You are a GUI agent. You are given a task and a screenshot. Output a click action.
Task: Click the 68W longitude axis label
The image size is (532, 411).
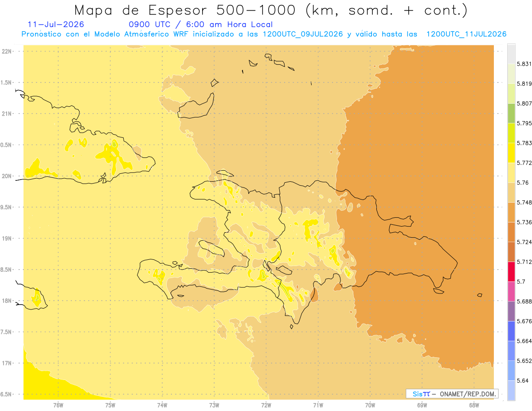click(474, 405)
